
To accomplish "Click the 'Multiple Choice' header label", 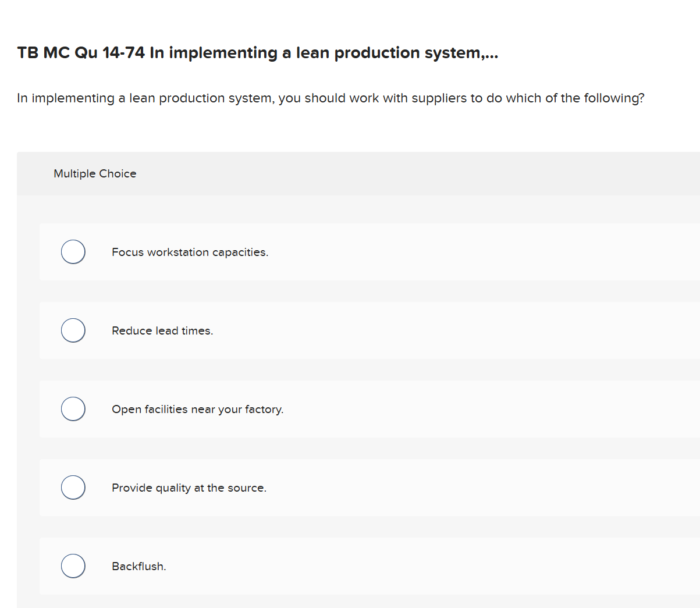I will click(x=95, y=173).
